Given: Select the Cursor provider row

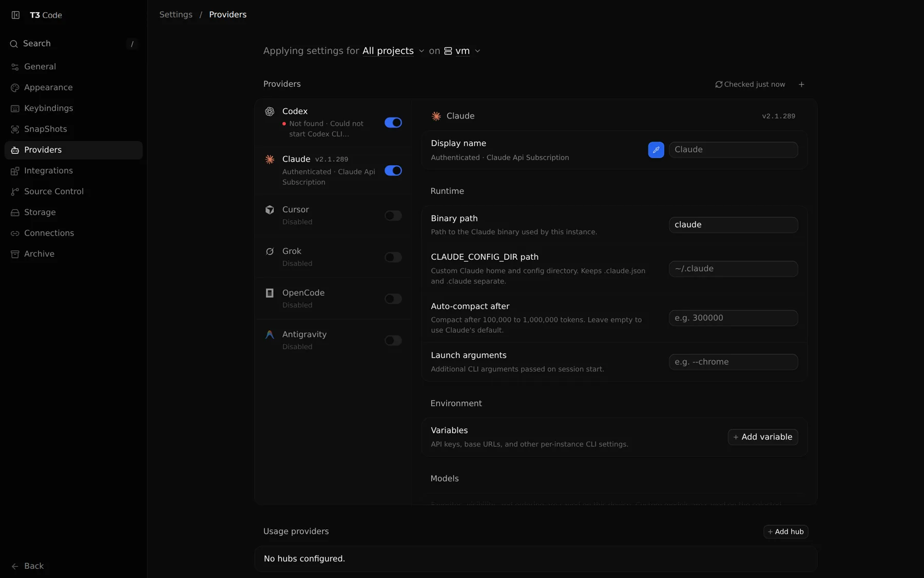Looking at the screenshot, I should [x=333, y=216].
